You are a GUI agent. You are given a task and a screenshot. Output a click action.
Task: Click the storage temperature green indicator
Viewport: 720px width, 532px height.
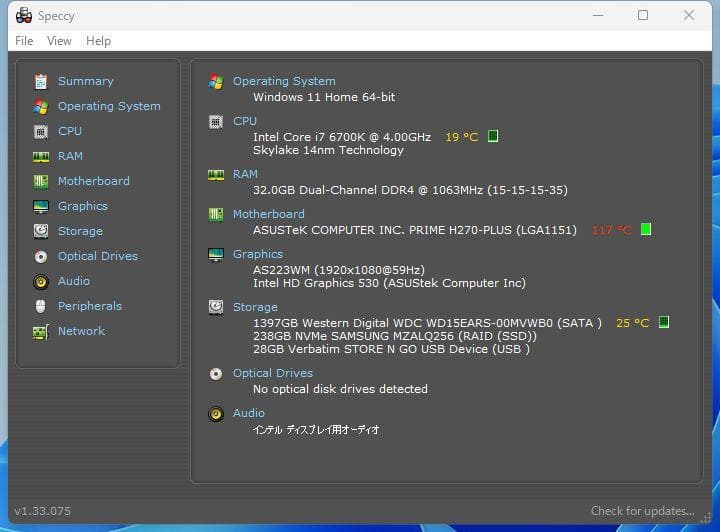pos(664,322)
